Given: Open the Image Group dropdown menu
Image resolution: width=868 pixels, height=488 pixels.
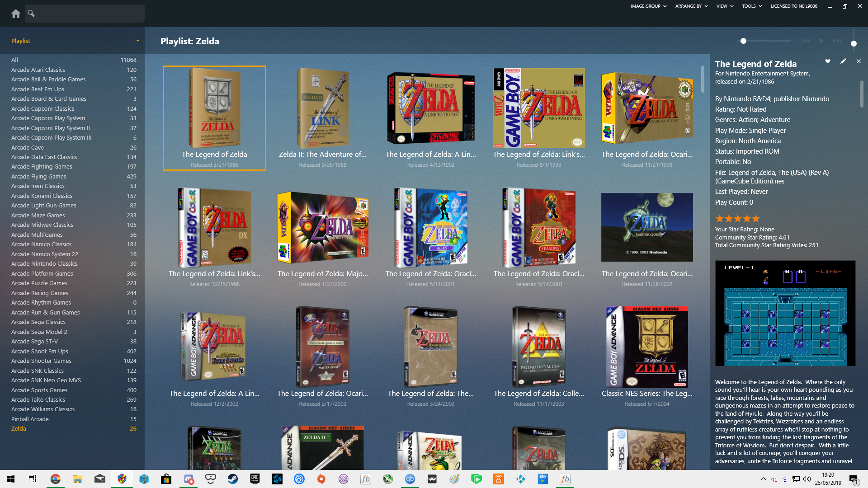Looking at the screenshot, I should tap(648, 6).
